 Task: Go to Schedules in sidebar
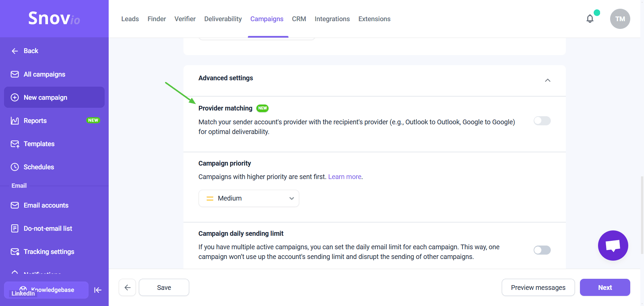[39, 167]
